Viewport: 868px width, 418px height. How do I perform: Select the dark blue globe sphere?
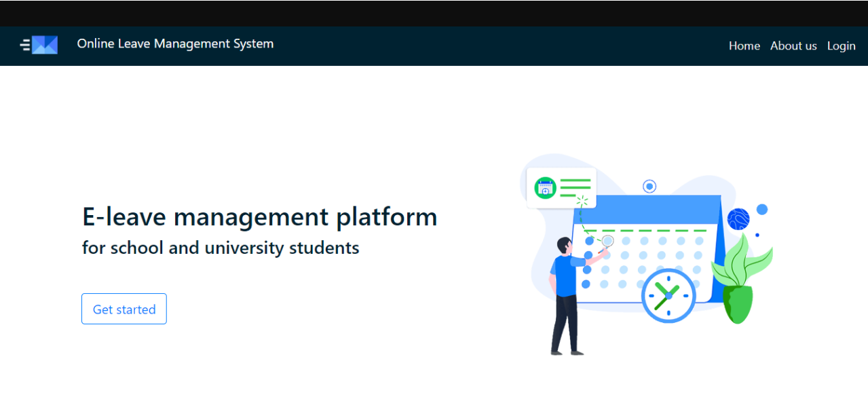coord(738,219)
